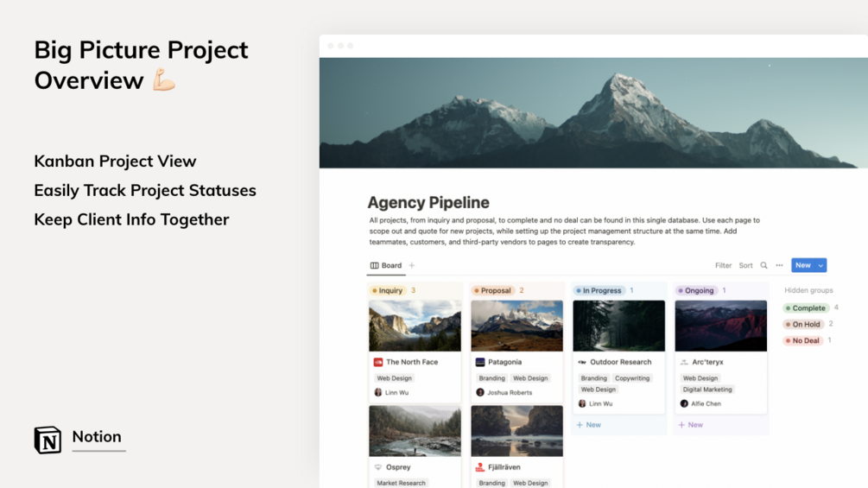Open The North Face card title
The image size is (868, 488).
click(412, 362)
